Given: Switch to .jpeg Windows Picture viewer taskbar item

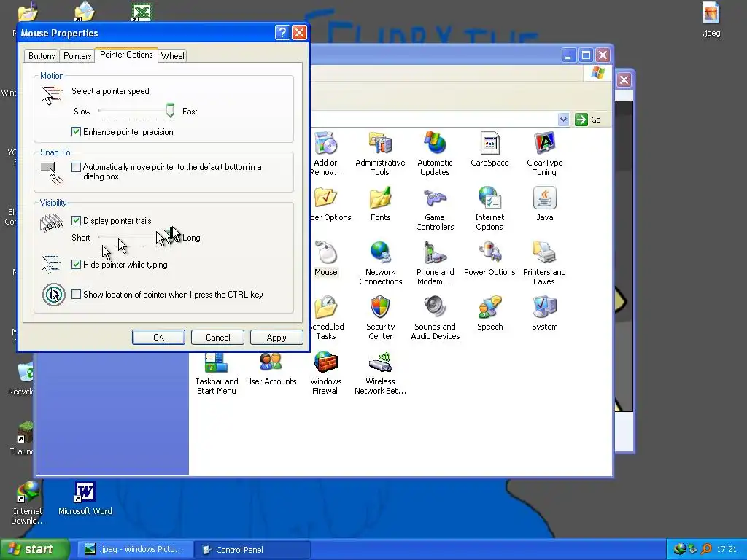Looking at the screenshot, I should tap(135, 549).
